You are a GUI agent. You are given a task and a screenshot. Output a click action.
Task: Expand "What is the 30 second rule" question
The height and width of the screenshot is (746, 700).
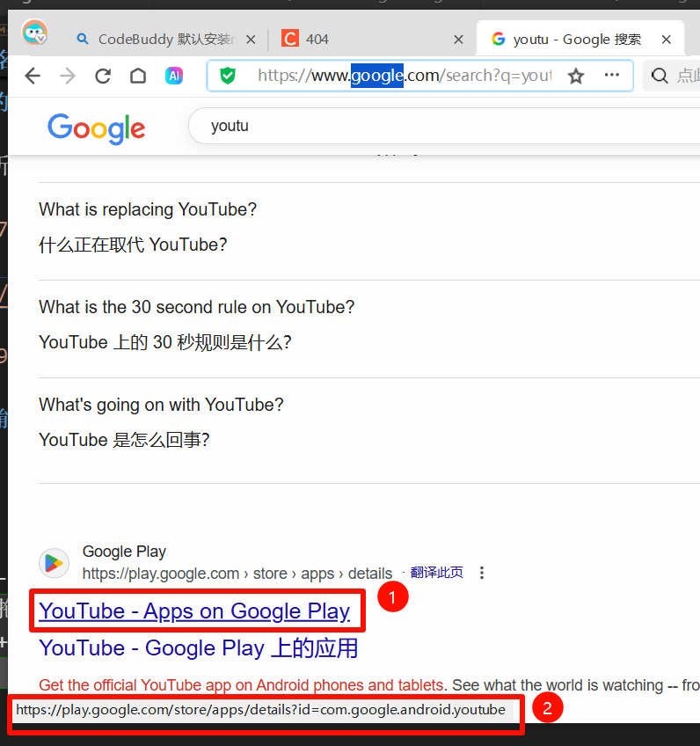196,307
